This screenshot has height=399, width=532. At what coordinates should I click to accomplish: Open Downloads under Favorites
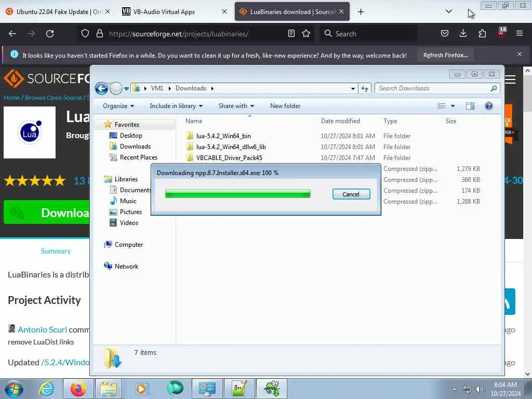point(135,146)
